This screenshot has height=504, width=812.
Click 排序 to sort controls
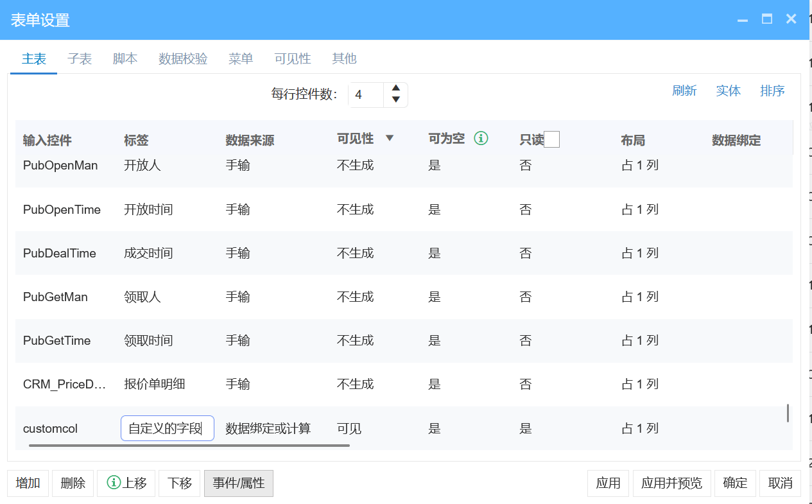click(x=772, y=91)
